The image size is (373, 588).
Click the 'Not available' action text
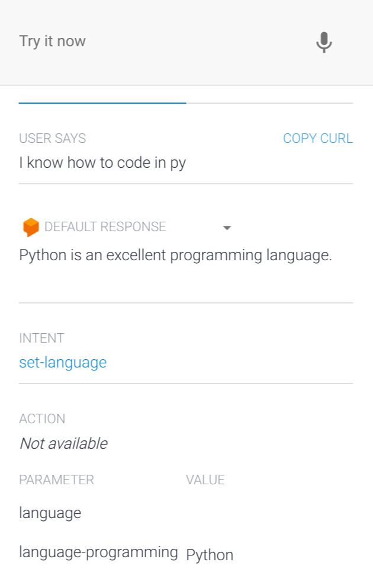tap(63, 443)
